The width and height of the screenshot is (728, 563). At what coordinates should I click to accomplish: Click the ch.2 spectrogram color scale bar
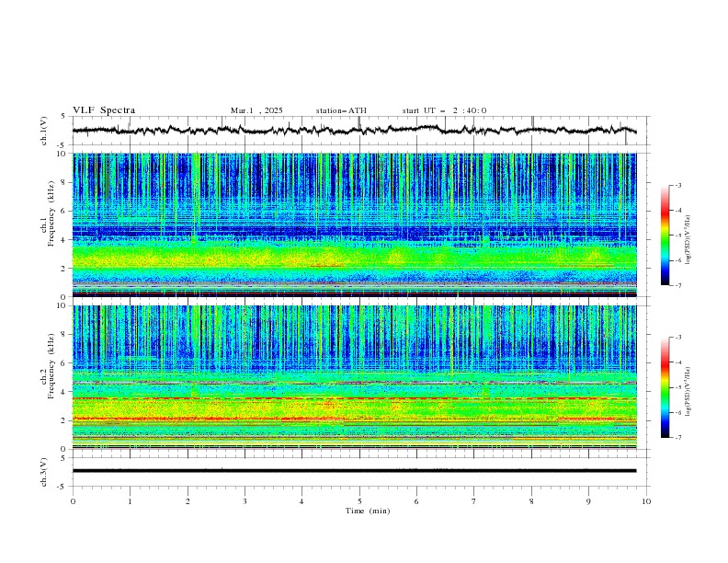(665, 387)
